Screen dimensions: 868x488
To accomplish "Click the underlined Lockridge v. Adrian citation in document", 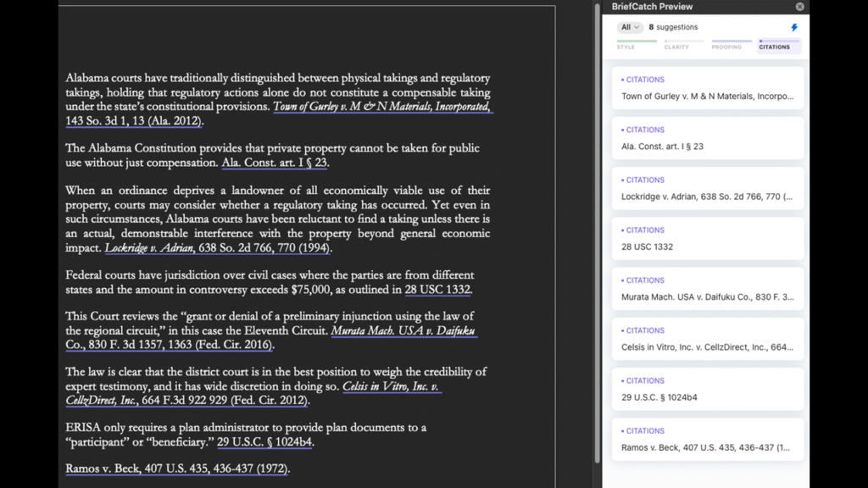I will [x=218, y=248].
